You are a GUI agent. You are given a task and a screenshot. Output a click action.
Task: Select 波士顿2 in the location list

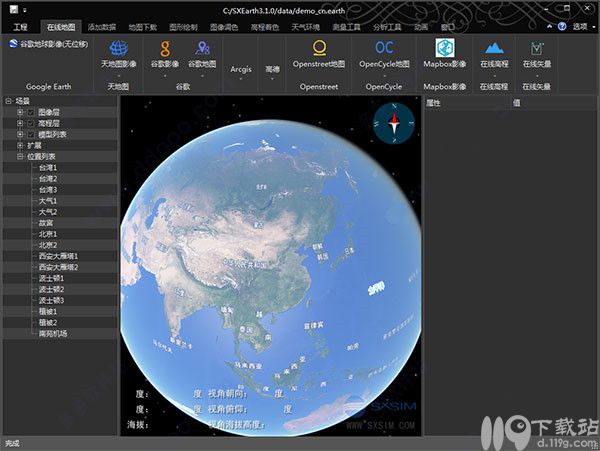51,290
